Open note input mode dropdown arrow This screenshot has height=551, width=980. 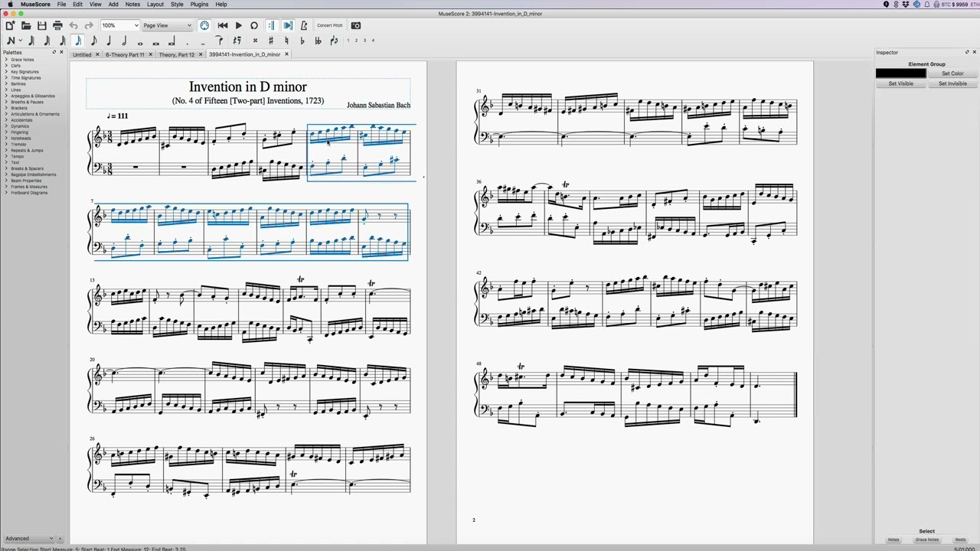21,41
